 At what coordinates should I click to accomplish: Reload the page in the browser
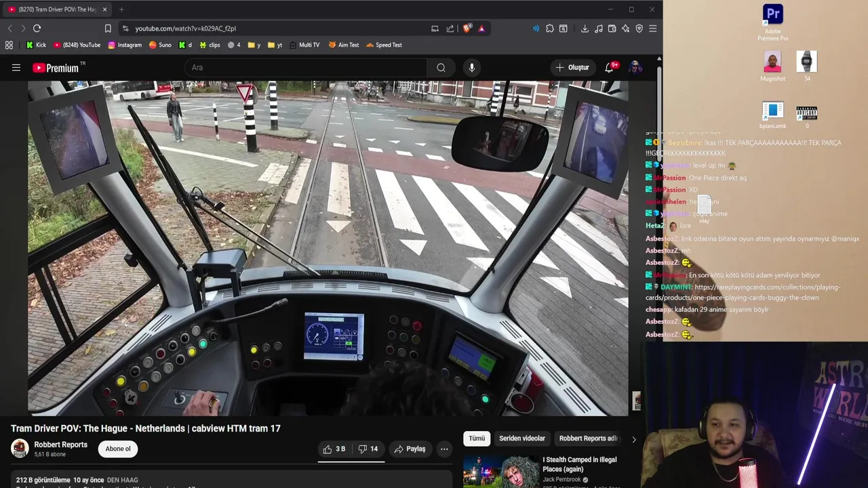[x=37, y=28]
